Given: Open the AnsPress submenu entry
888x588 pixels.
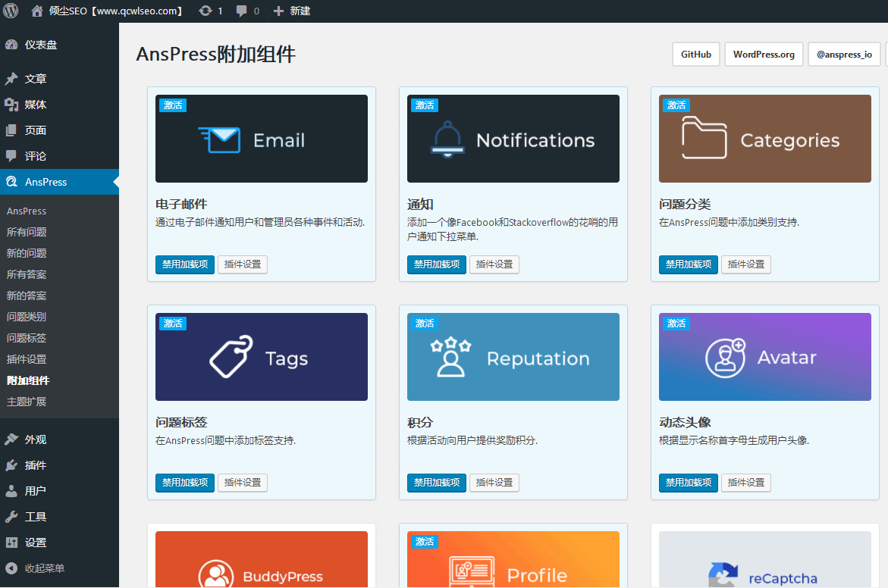Looking at the screenshot, I should coord(27,211).
